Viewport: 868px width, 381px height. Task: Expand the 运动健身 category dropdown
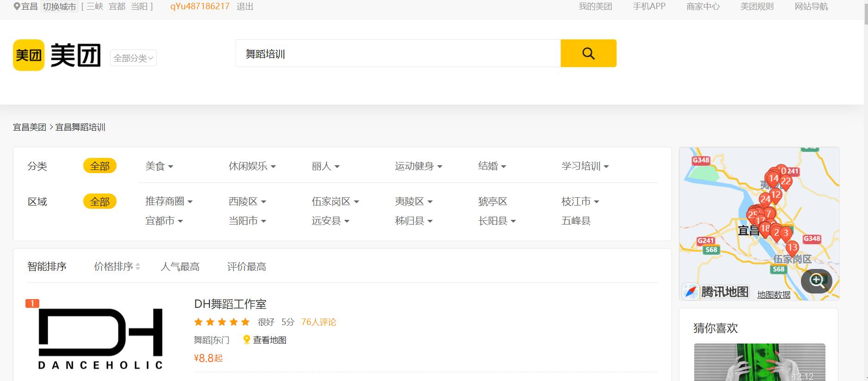click(419, 166)
